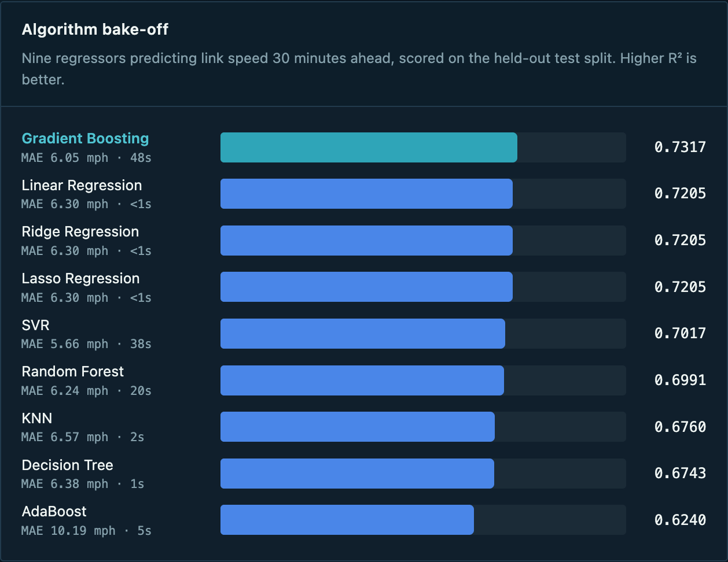The image size is (728, 562).
Task: Click the Random Forest score bar
Action: (x=362, y=380)
